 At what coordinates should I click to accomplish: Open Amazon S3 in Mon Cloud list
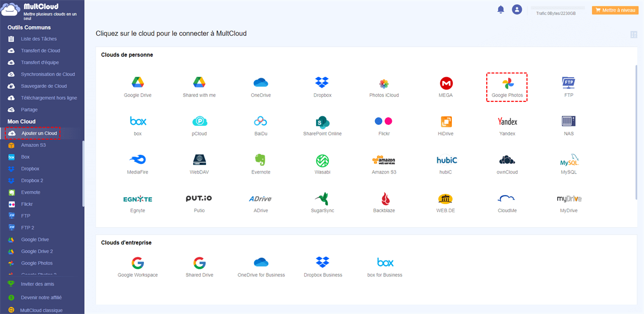33,145
